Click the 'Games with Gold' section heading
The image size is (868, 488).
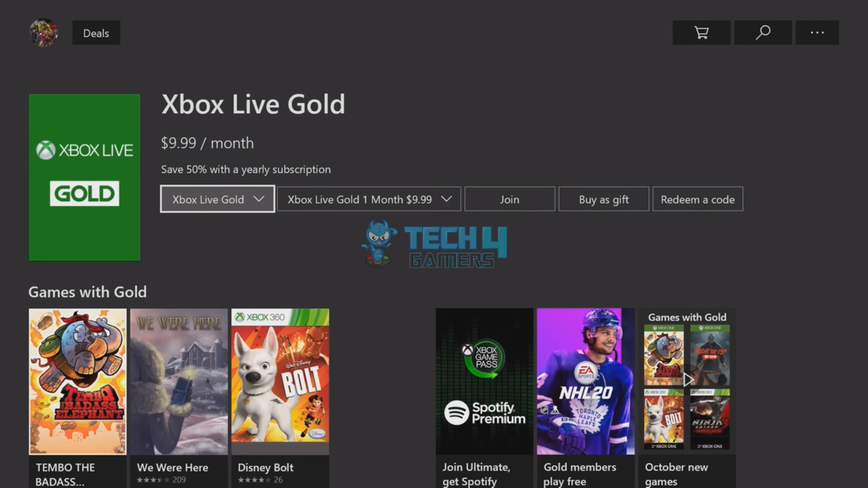coord(88,292)
